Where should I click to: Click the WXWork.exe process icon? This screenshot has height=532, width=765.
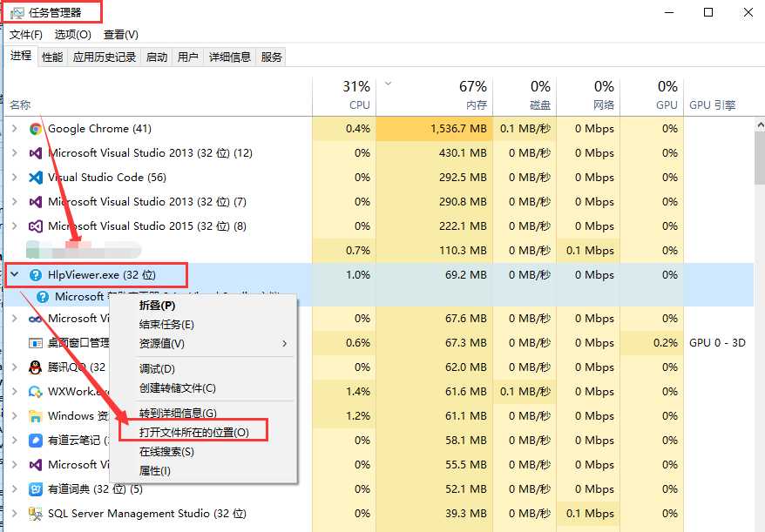(35, 392)
